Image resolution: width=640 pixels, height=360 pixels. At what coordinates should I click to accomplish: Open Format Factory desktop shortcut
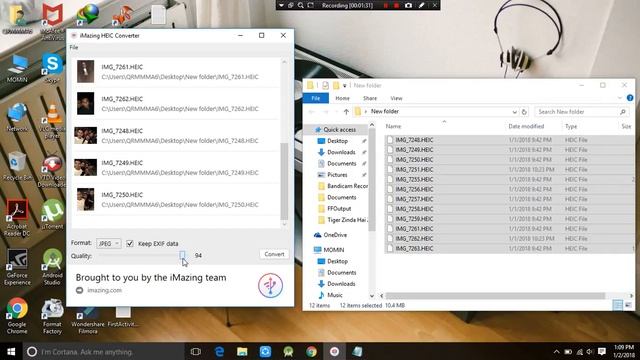coord(52,316)
